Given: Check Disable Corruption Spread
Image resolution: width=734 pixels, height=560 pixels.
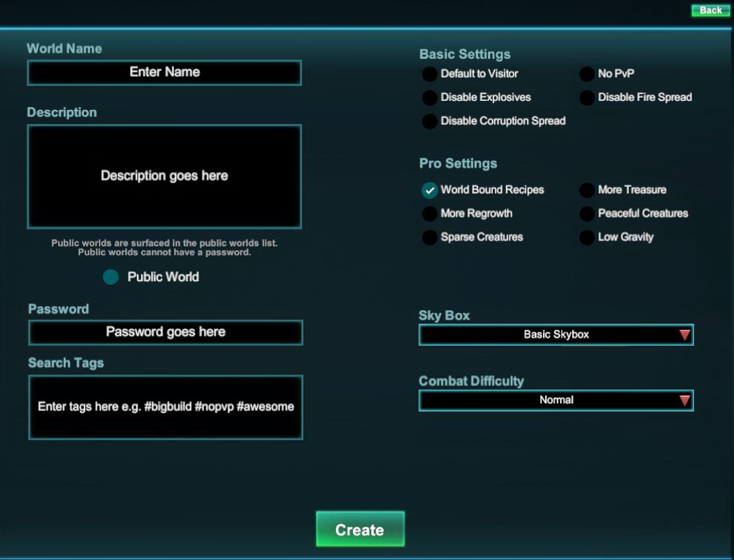Looking at the screenshot, I should (430, 121).
